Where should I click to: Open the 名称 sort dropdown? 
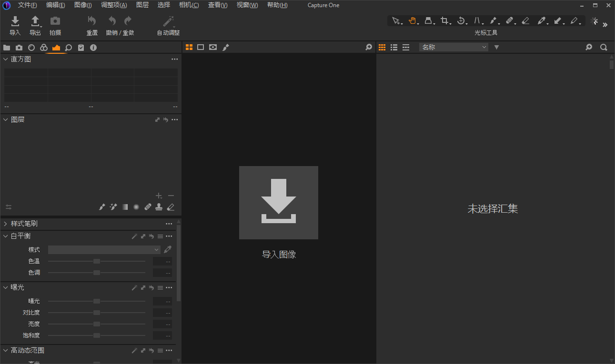point(454,47)
